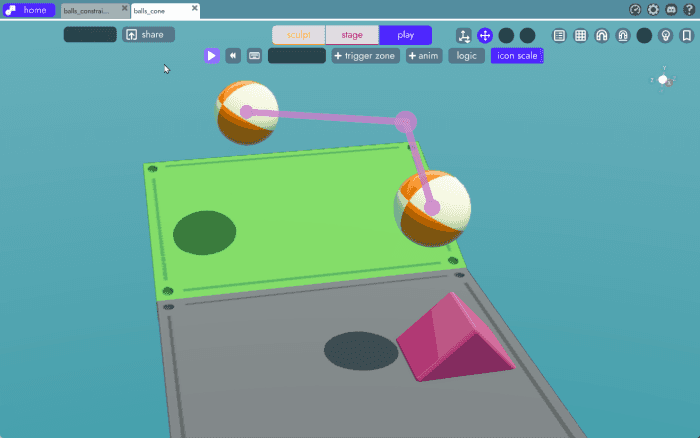The image size is (700, 438).
Task: Open the bookmark icon at toolbar end
Action: tap(686, 35)
